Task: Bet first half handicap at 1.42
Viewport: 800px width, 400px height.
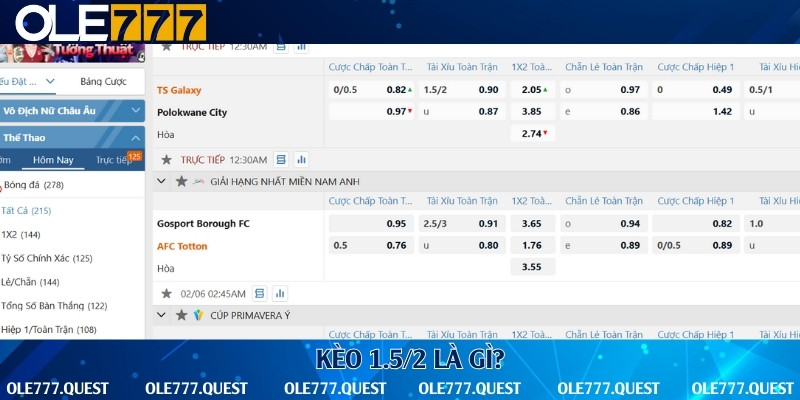Action: pos(695,111)
